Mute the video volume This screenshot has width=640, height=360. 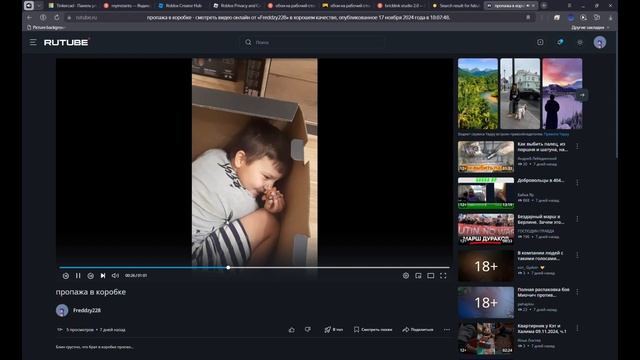click(x=116, y=276)
